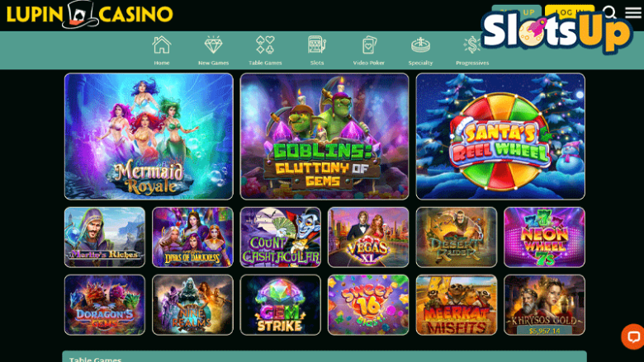Open Khrysos Gold jackpot game tile
Viewport: 644px width, 362px height.
[544, 304]
